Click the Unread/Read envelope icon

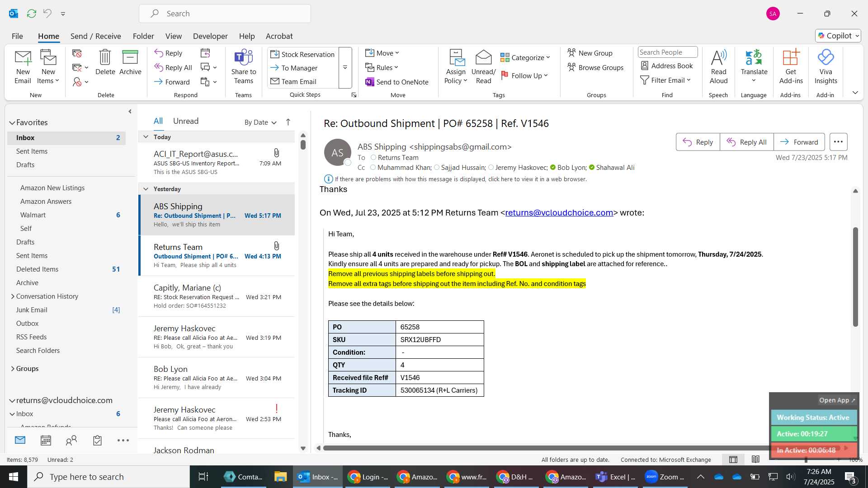coord(483,57)
